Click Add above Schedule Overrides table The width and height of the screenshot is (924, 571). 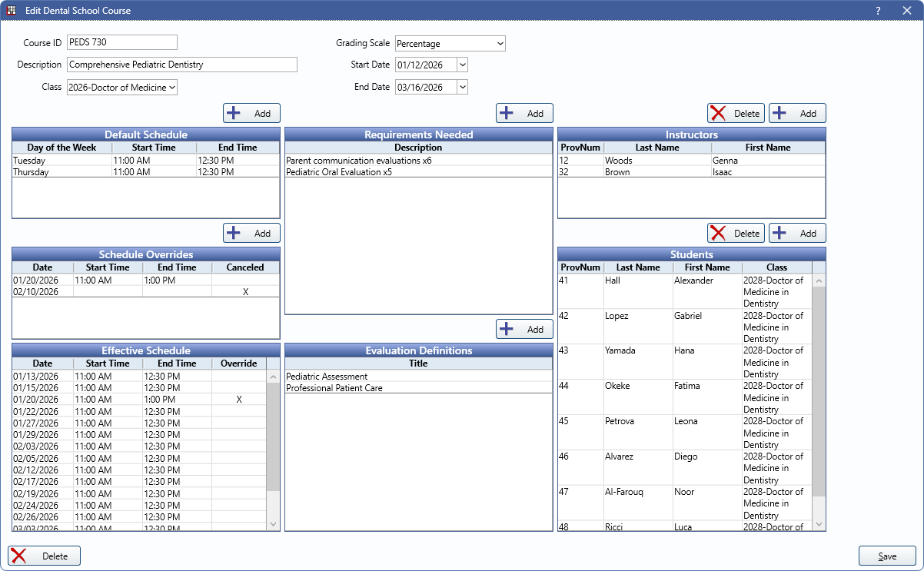point(251,233)
